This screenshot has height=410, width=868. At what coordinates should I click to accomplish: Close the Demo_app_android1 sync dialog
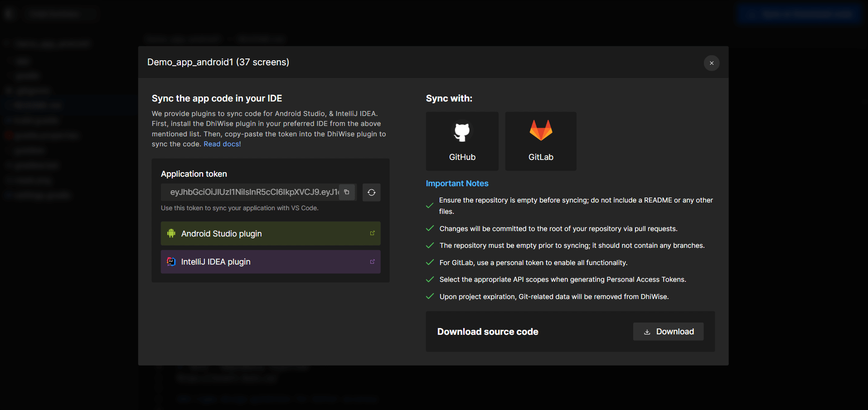(x=711, y=63)
